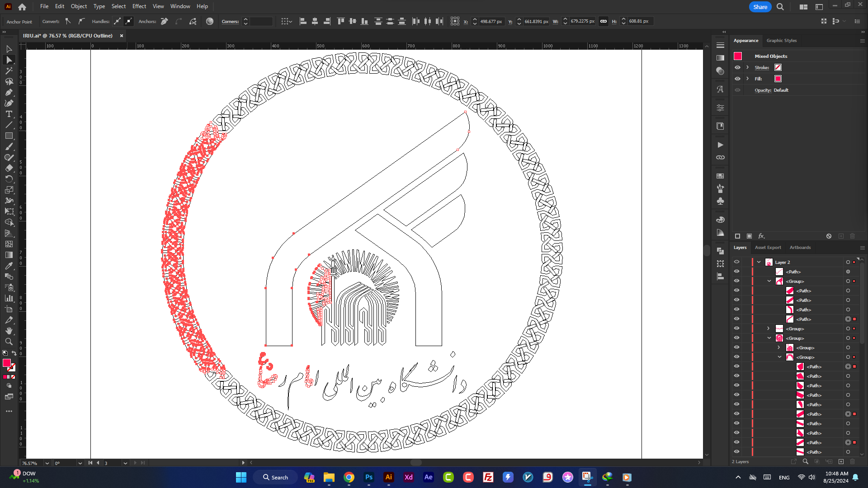Click the Home icon
Screen dimensions: 868x488
coord(22,7)
